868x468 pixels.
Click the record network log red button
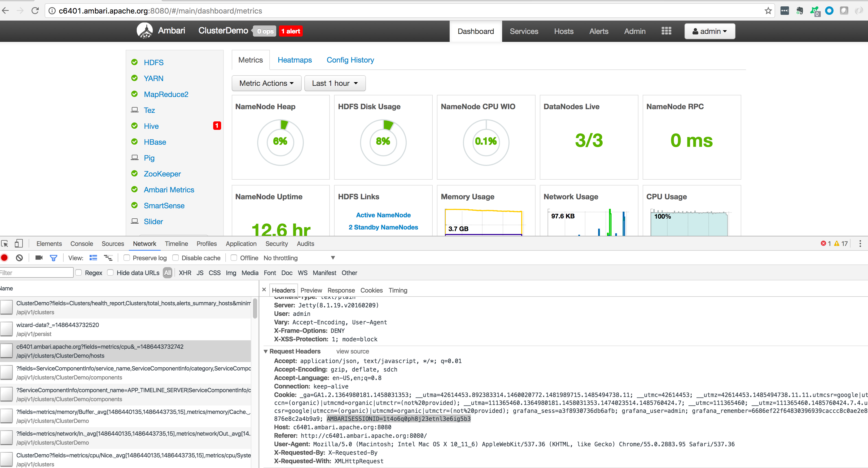pyautogui.click(x=5, y=258)
